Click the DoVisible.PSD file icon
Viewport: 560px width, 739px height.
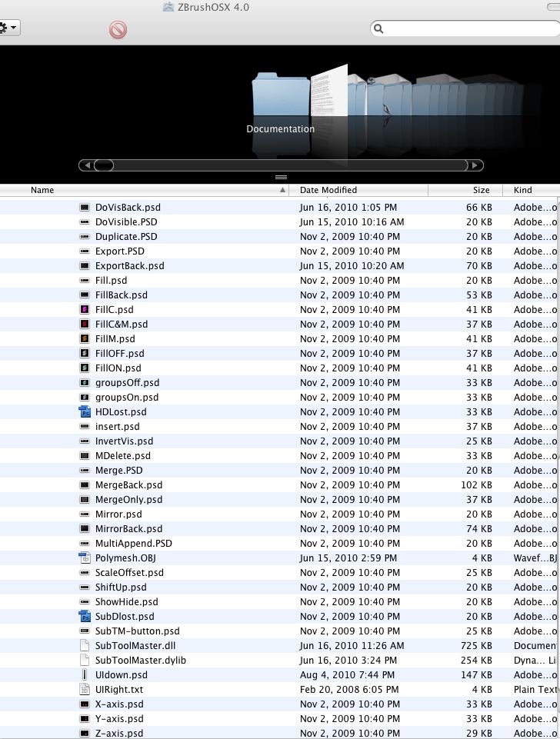85,222
